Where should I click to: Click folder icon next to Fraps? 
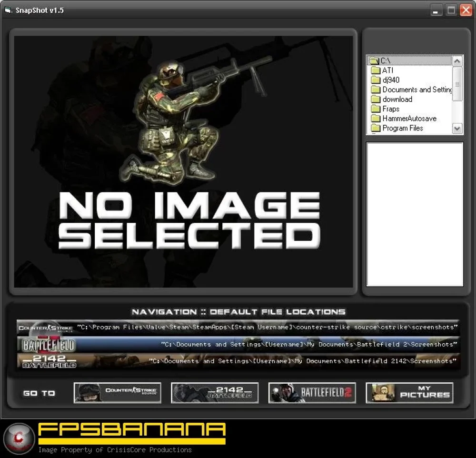pos(376,109)
